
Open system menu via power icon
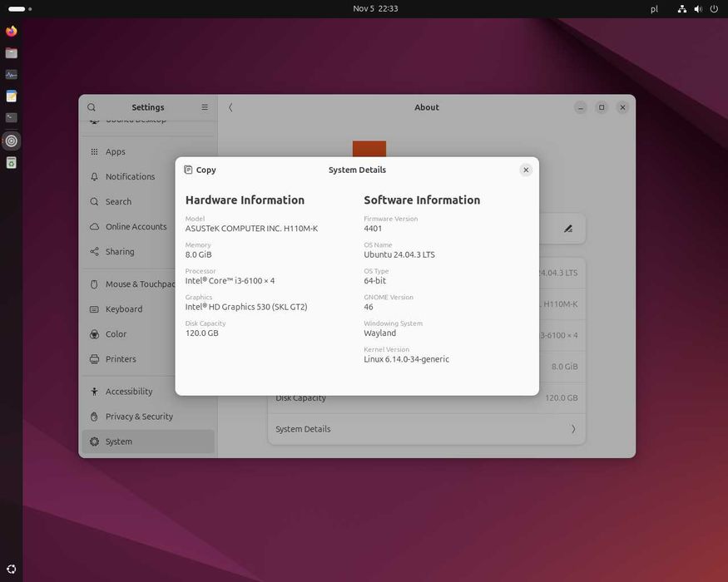click(x=713, y=9)
